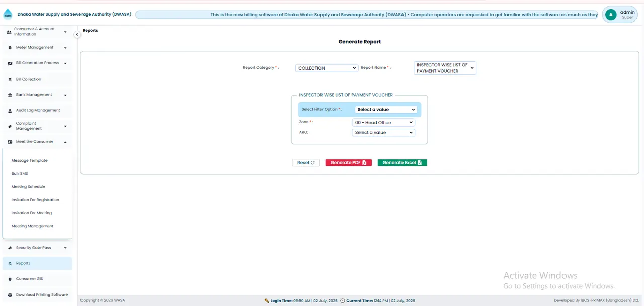Click the admin Super profile label
Image resolution: width=644 pixels, height=306 pixels.
coord(627,15)
